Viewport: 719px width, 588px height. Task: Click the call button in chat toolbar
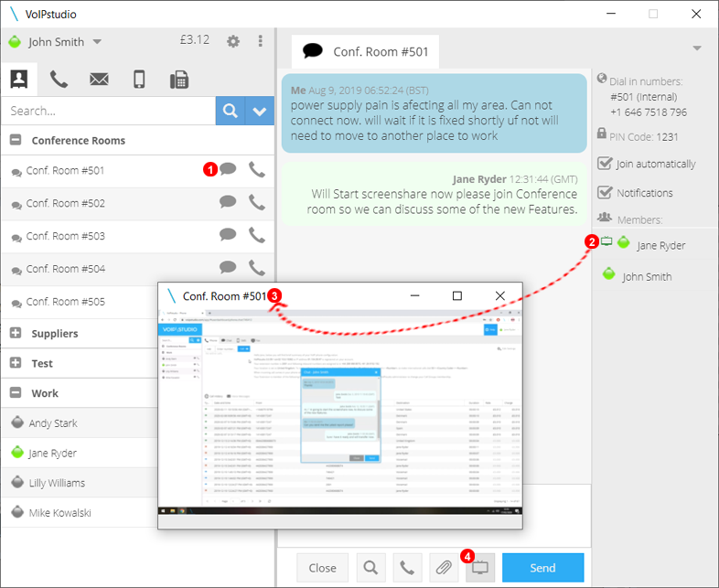point(407,568)
